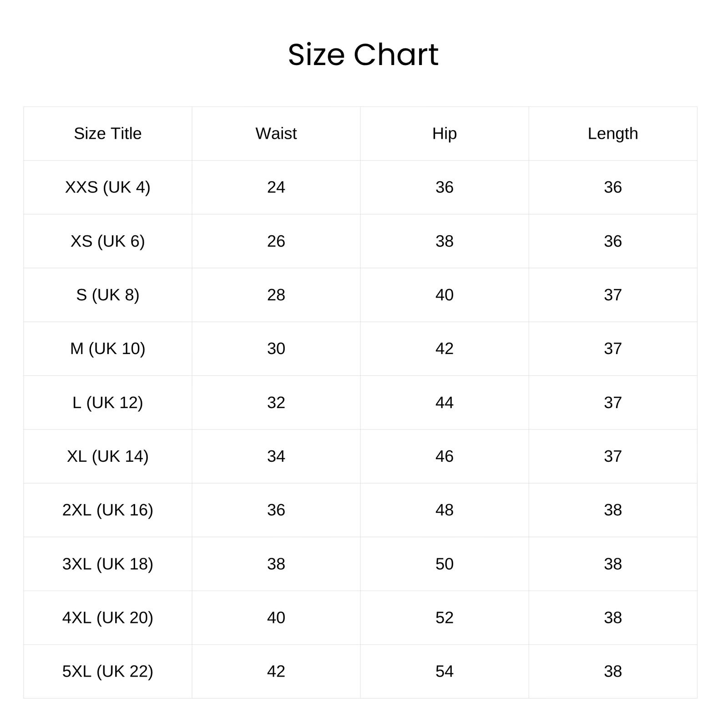The width and height of the screenshot is (728, 728).
Task: Click the 5XL (UK 22) size cell
Action: (108, 672)
